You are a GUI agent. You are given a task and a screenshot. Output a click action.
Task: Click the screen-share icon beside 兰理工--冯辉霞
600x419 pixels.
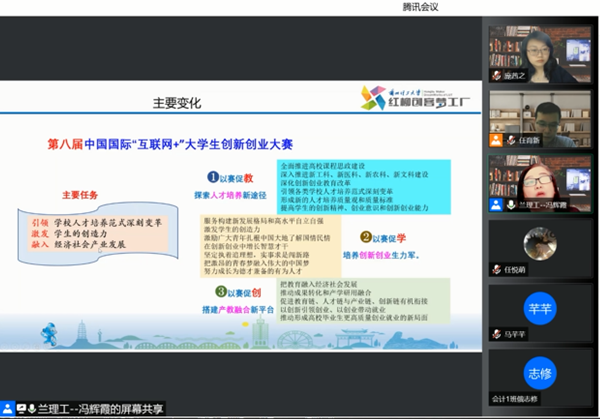coord(495,204)
